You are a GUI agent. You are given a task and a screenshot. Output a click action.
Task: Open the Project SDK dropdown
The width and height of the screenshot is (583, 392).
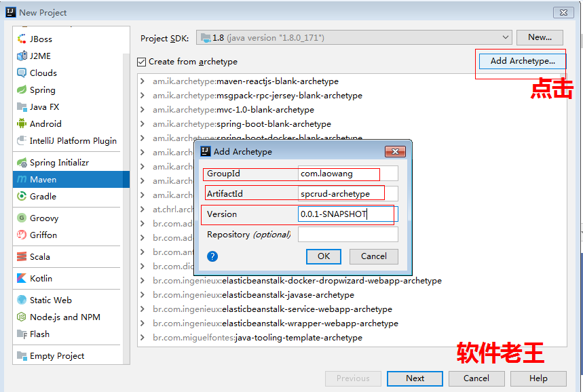click(354, 37)
